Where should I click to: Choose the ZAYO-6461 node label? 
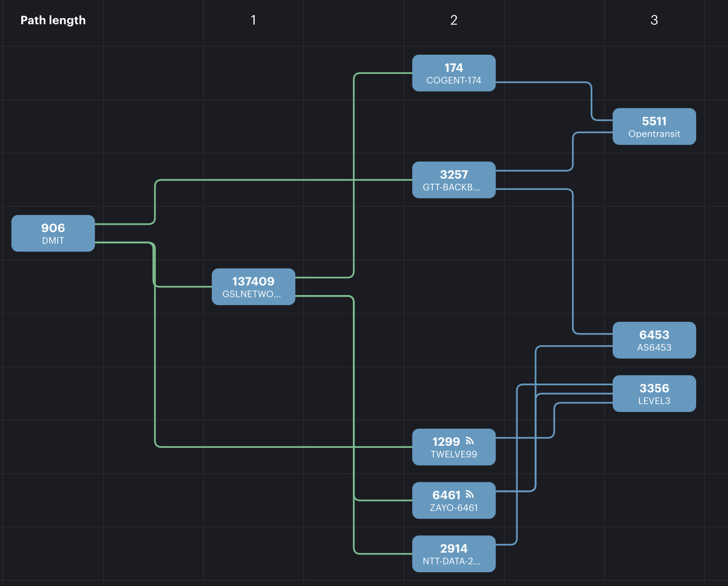454,508
